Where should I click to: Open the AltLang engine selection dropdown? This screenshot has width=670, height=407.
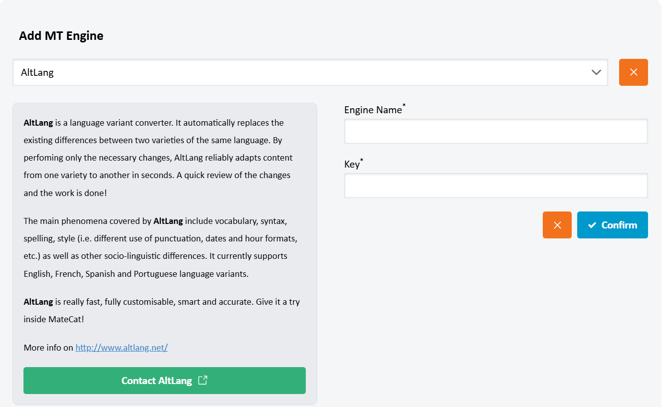(x=310, y=72)
